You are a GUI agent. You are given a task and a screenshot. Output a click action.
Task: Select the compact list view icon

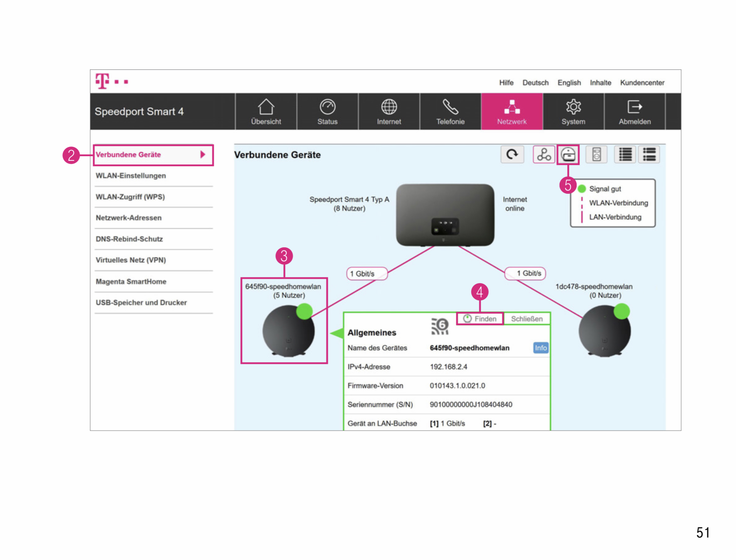(625, 155)
